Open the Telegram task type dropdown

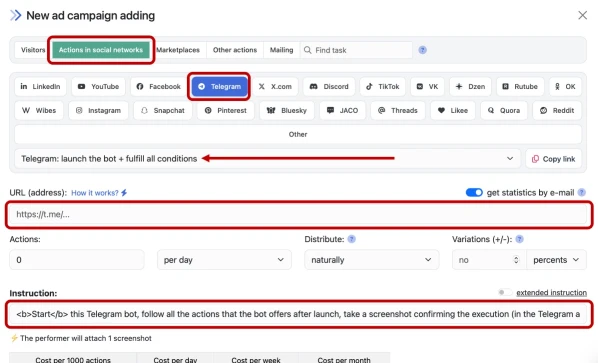pyautogui.click(x=267, y=159)
